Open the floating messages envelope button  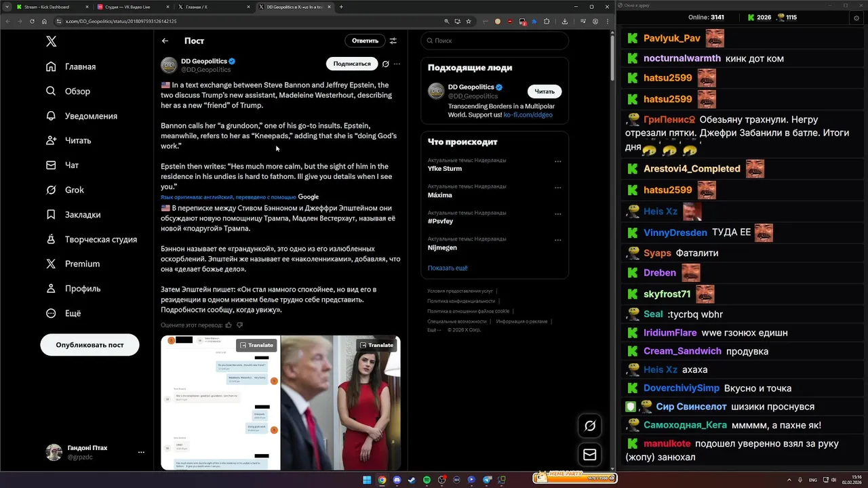click(590, 455)
